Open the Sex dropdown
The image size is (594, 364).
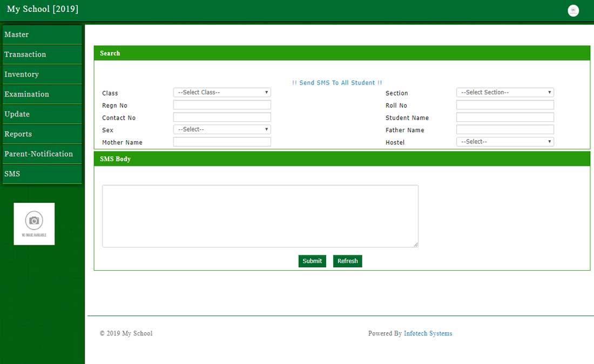[222, 129]
